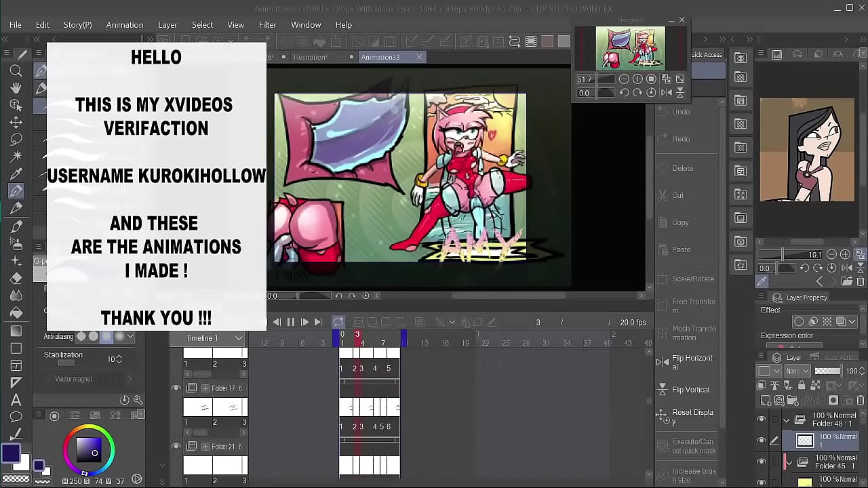Select the Hand tool
Screen dimensions: 868x488
(x=16, y=88)
